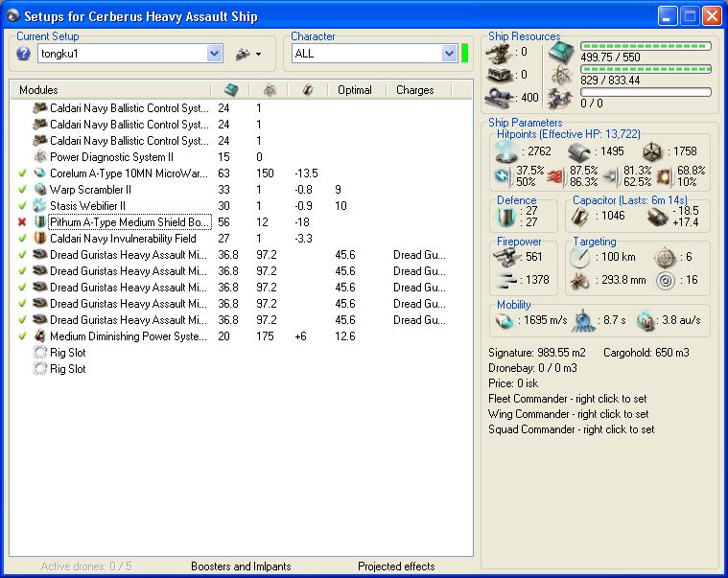Open the Current Setup dropdown showing tongku1
The width and height of the screenshot is (728, 578).
(214, 55)
